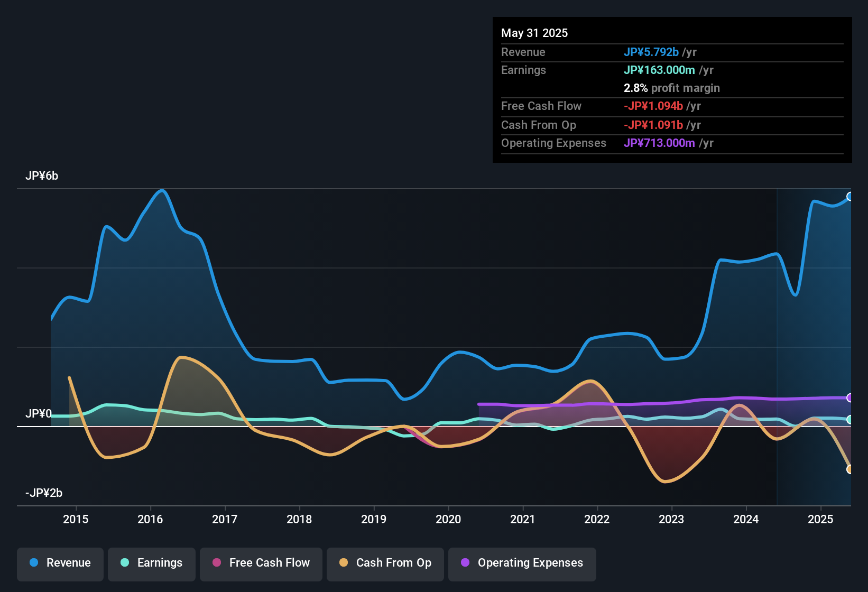Image resolution: width=868 pixels, height=592 pixels.
Task: Select the 2016 x-axis label
Action: [x=150, y=520]
